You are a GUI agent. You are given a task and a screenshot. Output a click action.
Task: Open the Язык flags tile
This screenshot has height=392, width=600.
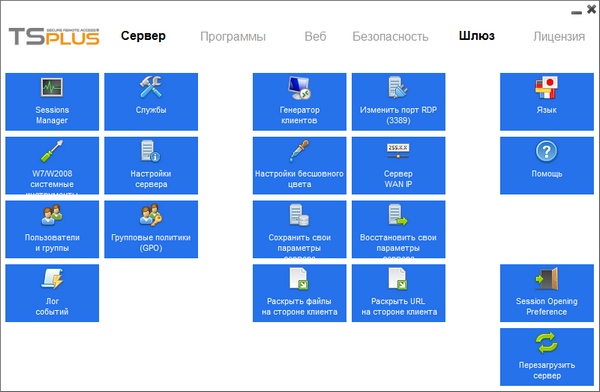click(x=547, y=102)
